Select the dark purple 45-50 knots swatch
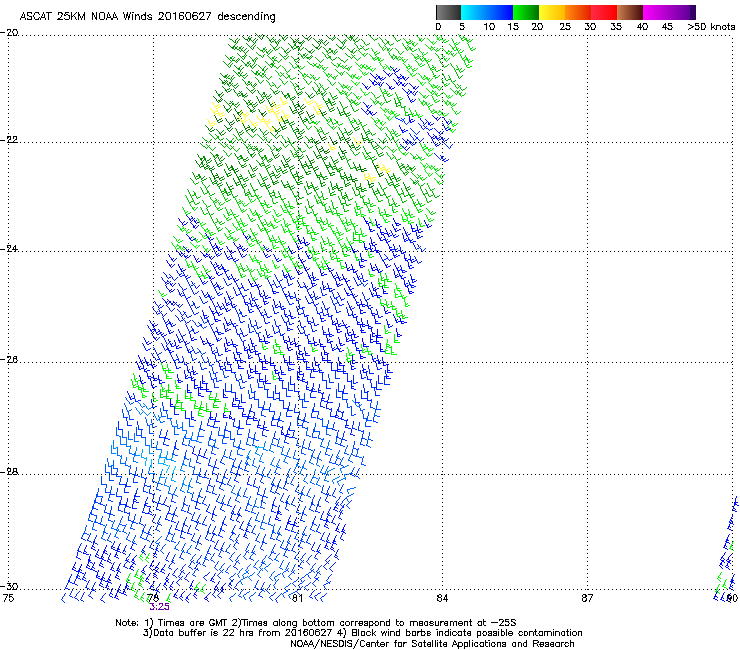Screen dimensions: 740x650 click(x=682, y=12)
